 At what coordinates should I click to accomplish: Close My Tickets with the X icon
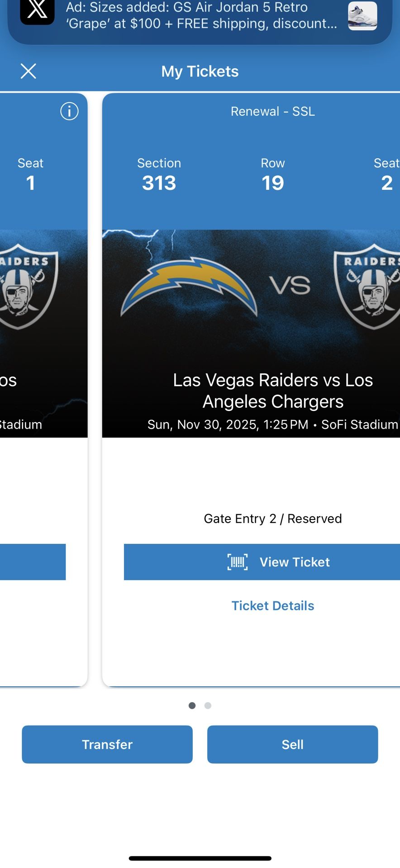point(28,71)
